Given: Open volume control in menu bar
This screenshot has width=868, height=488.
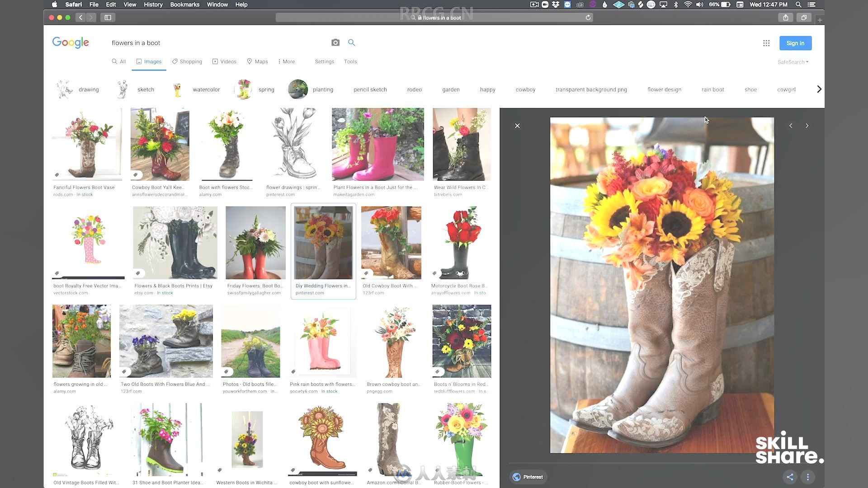Looking at the screenshot, I should click(x=699, y=5).
